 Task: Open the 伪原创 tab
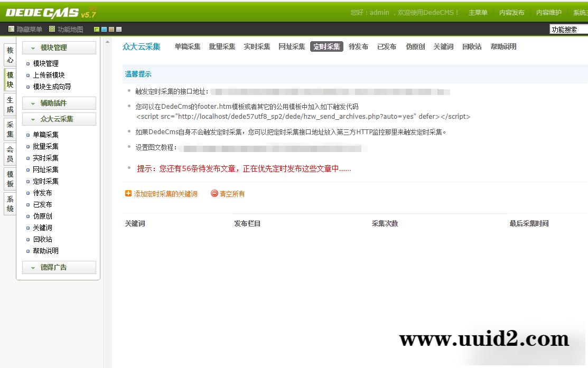[415, 46]
